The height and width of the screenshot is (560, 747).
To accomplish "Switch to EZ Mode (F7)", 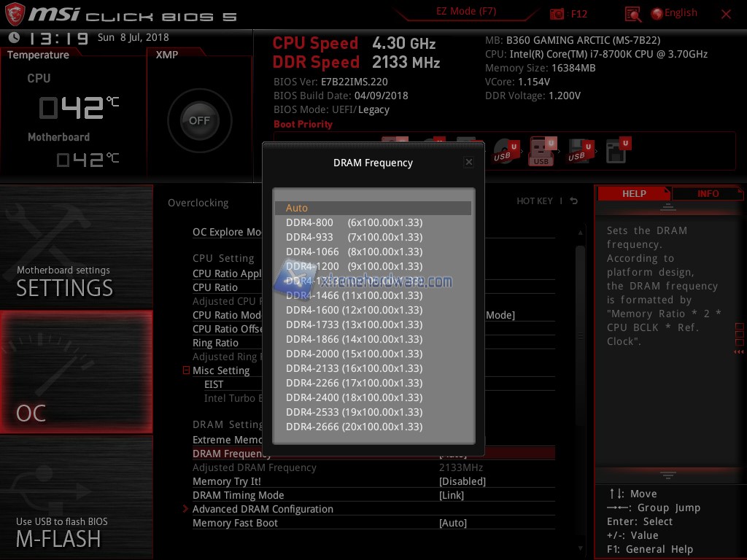I will [468, 12].
